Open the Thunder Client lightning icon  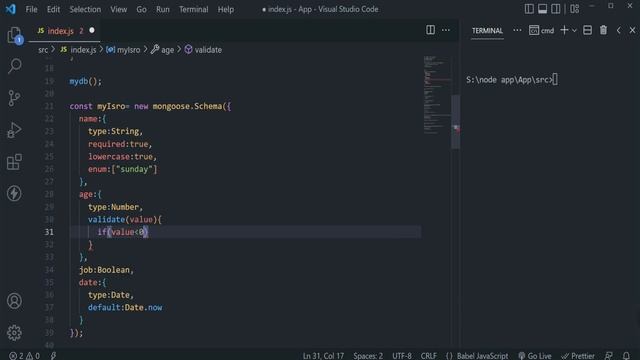coord(14,193)
